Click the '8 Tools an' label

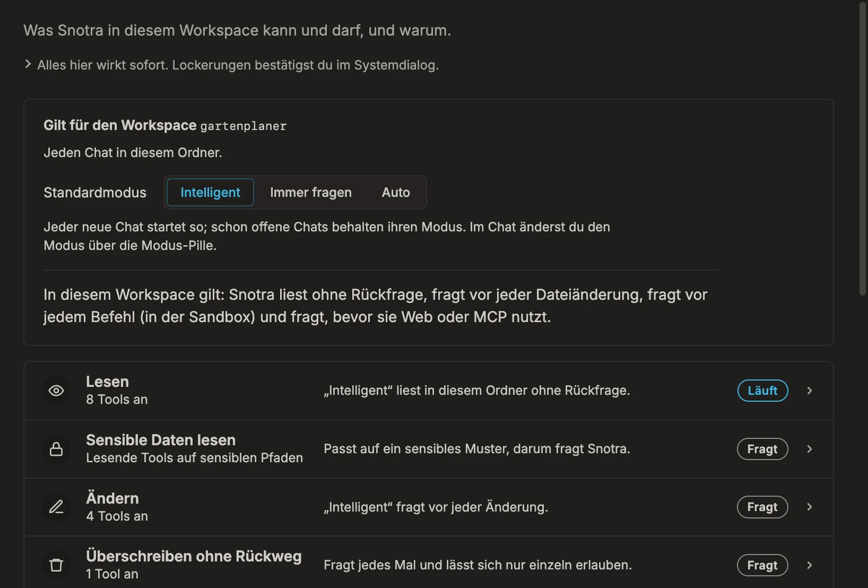click(117, 400)
